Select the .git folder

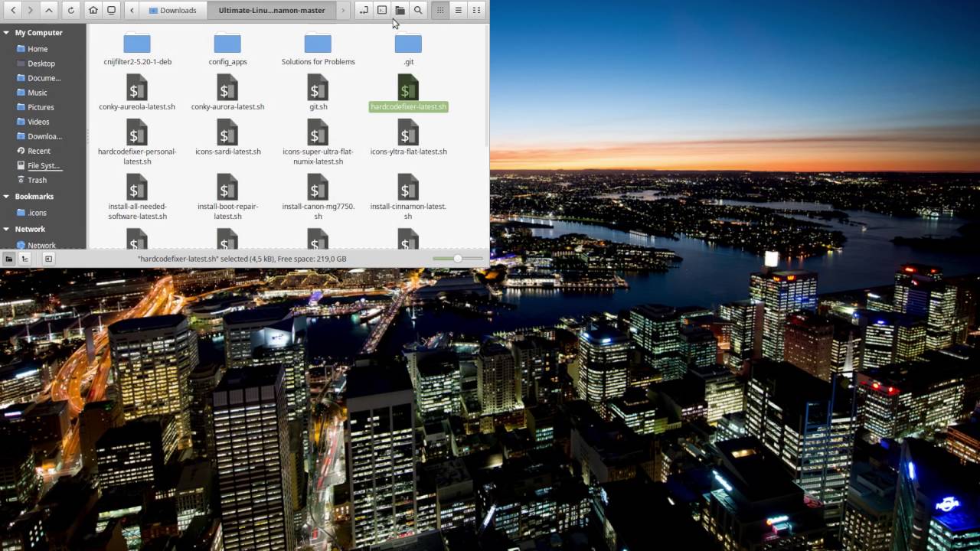pos(408,49)
